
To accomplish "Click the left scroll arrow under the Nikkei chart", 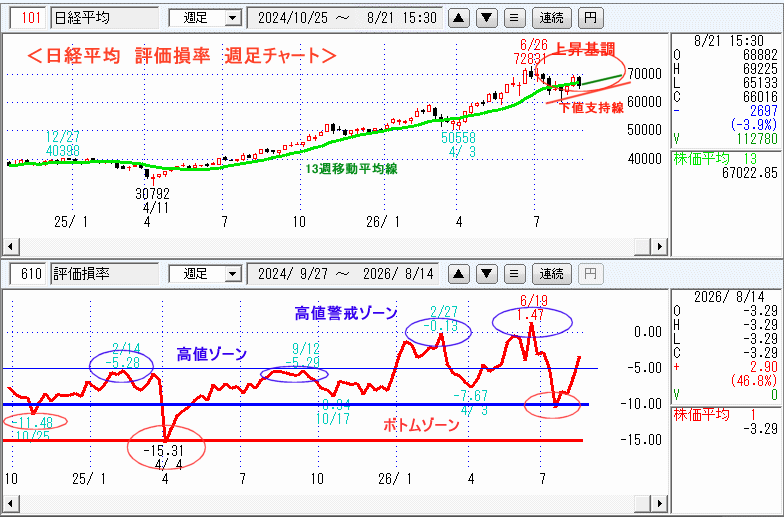I will (x=11, y=246).
